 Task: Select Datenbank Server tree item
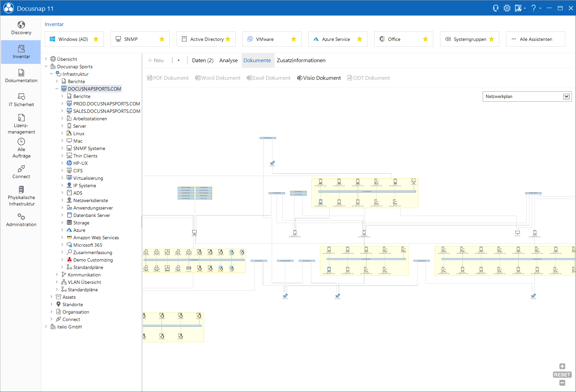[92, 215]
